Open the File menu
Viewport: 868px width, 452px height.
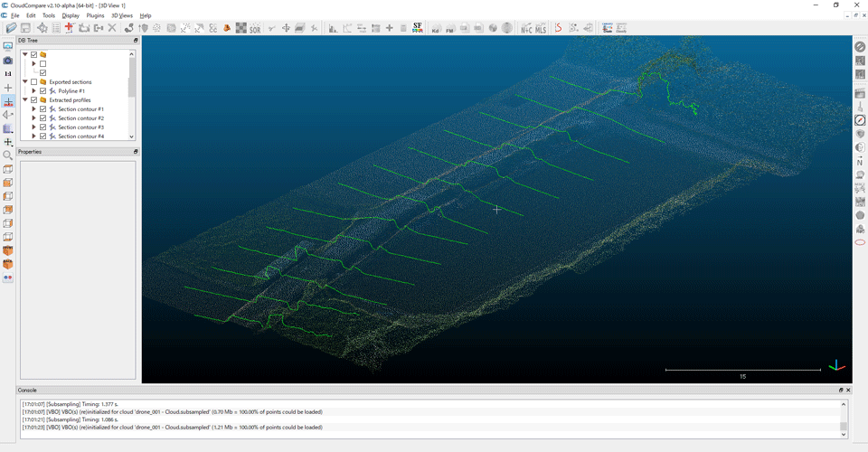(15, 15)
